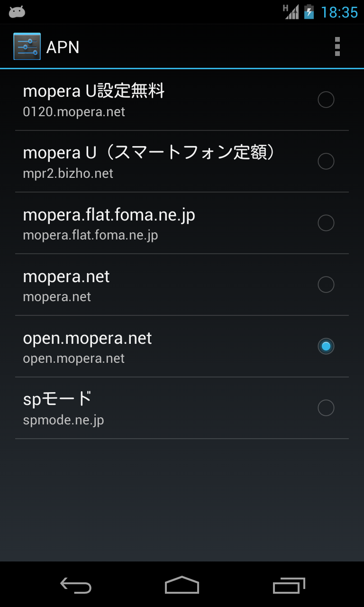Screen dimensions: 364x607
Task: Select the mpr2.bizho.net APN radio button
Action: 326,161
